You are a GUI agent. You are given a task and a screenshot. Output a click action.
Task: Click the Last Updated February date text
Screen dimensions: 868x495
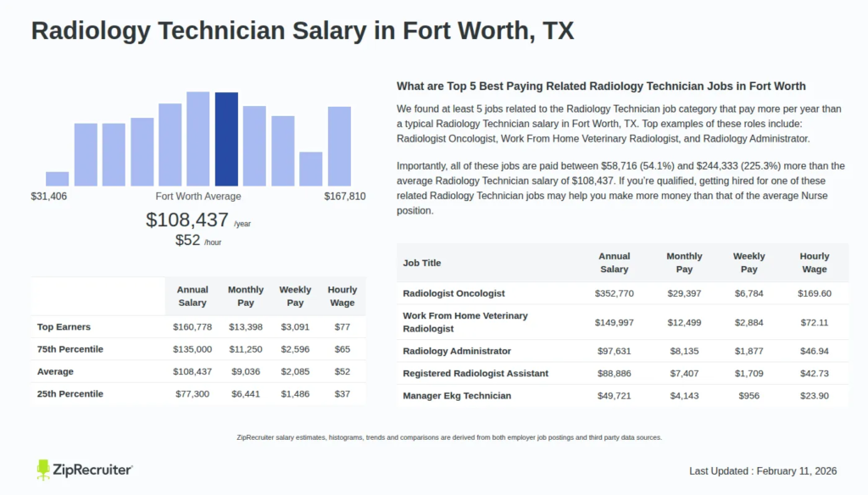coord(764,470)
